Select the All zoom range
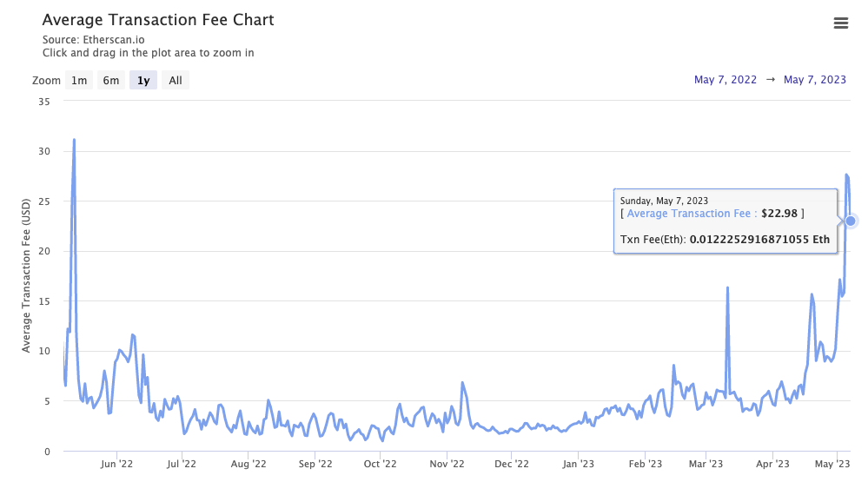 [x=176, y=81]
